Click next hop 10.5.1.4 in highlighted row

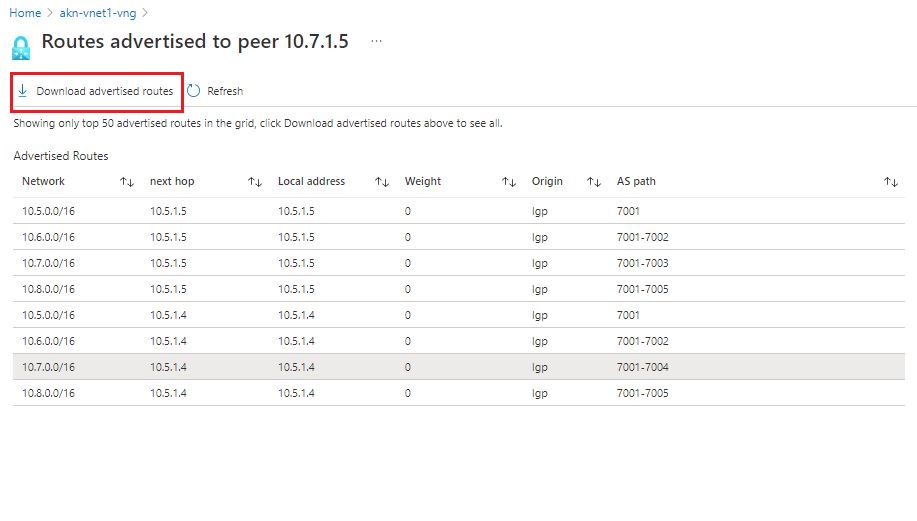pyautogui.click(x=168, y=367)
